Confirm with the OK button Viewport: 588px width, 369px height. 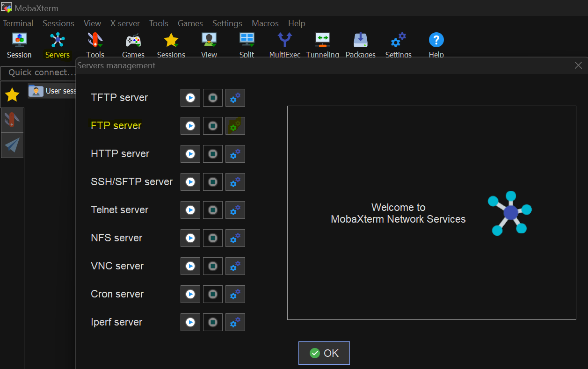coord(324,353)
